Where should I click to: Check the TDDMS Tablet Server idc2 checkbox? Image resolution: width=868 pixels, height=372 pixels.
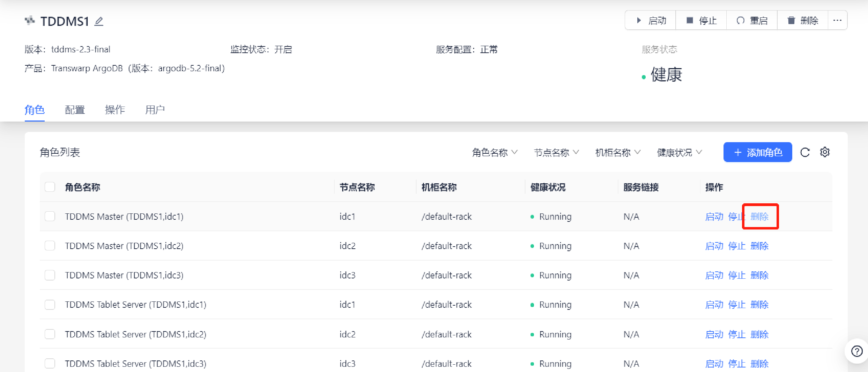(x=50, y=334)
